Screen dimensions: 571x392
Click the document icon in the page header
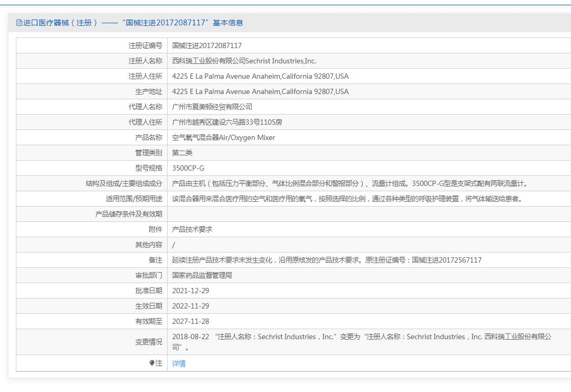pos(20,23)
